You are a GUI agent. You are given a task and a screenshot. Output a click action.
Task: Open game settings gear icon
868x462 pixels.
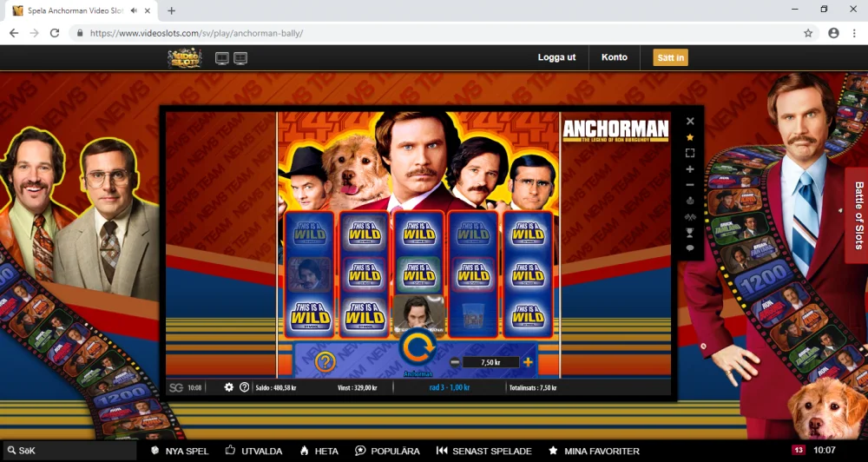(x=228, y=387)
